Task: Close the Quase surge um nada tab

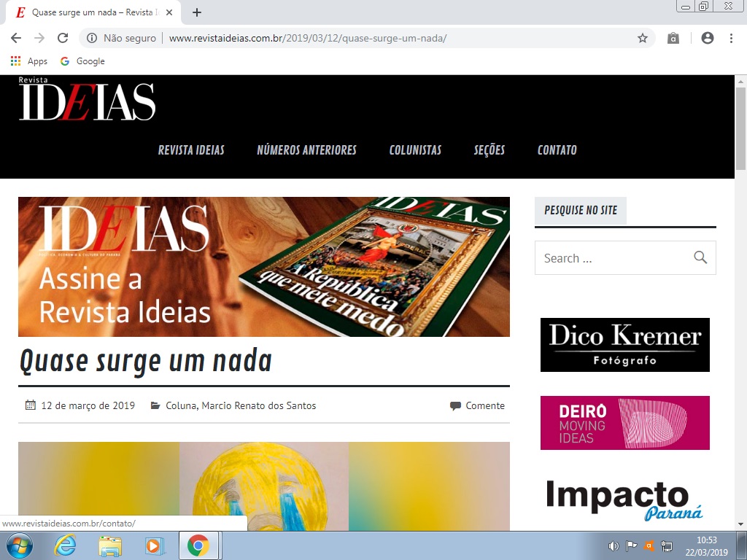Action: click(x=169, y=12)
